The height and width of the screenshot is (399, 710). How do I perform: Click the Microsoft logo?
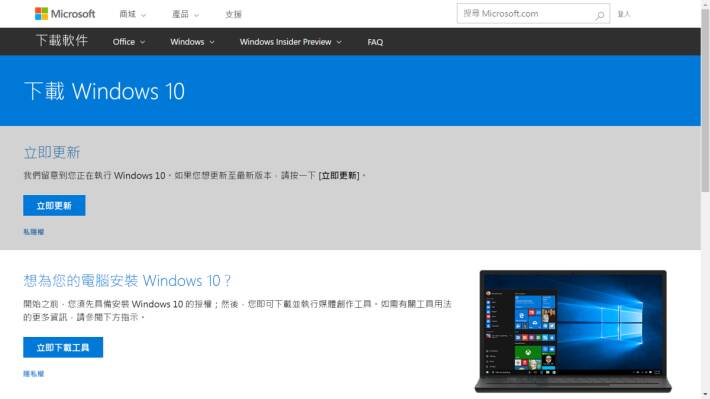coord(65,14)
